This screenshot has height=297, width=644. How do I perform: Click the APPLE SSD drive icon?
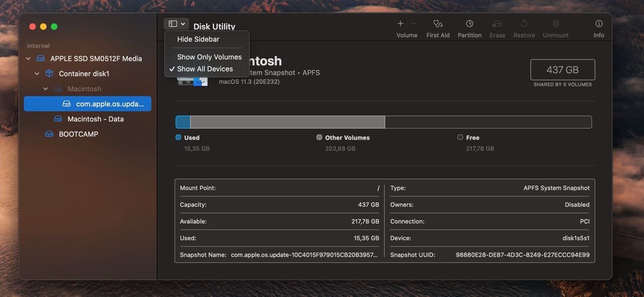41,59
